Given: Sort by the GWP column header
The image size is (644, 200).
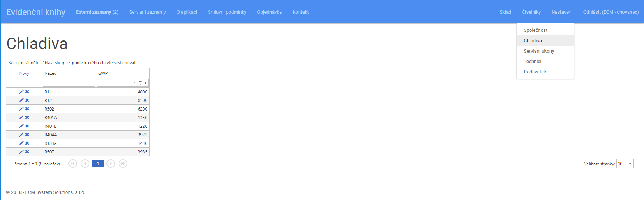Looking at the screenshot, I should 123,73.
